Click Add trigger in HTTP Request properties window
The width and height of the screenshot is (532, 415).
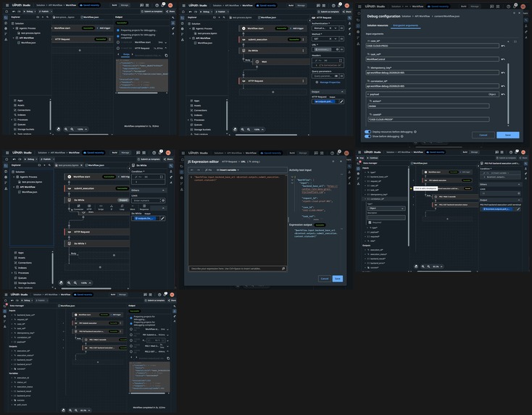click(297, 28)
